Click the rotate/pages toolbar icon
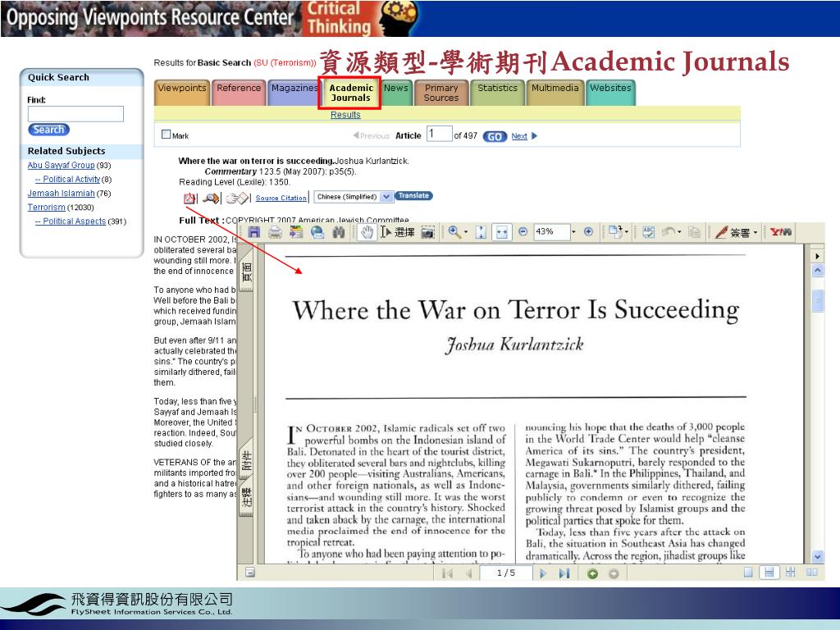Image resolution: width=840 pixels, height=630 pixels. pyautogui.click(x=615, y=231)
